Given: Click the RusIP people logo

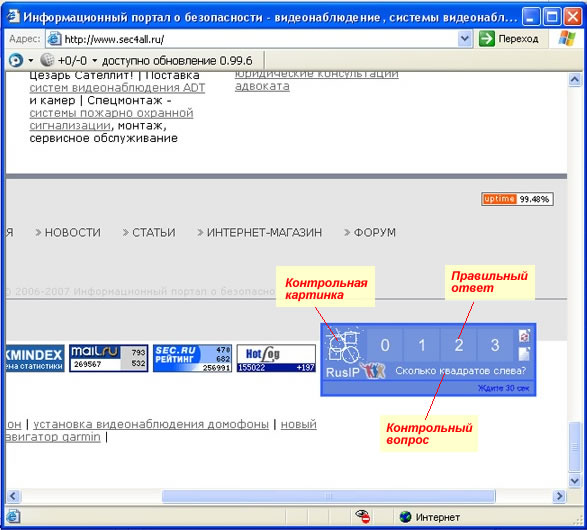Looking at the screenshot, I should tap(373, 371).
